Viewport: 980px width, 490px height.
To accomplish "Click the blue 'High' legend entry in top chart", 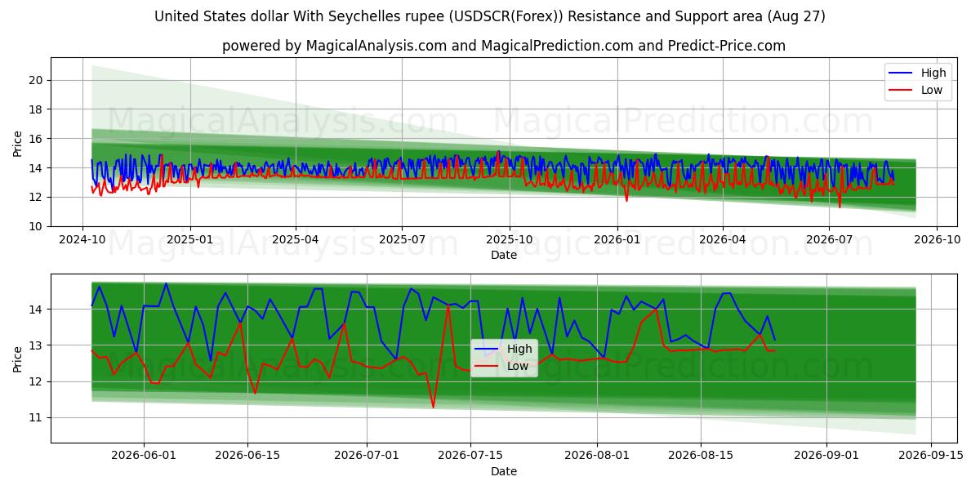I will pyautogui.click(x=916, y=73).
